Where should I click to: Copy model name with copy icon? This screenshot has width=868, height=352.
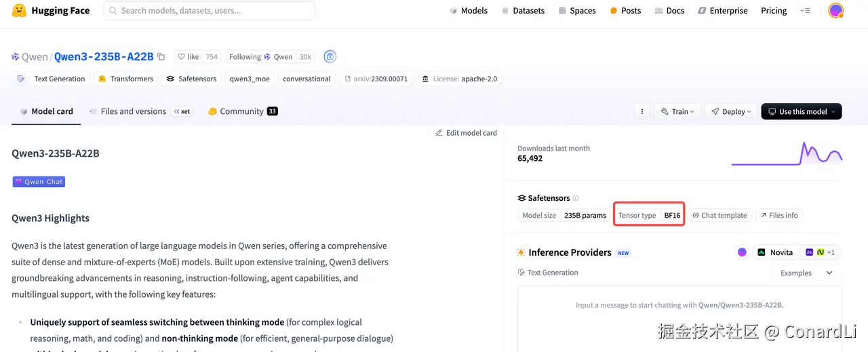161,57
